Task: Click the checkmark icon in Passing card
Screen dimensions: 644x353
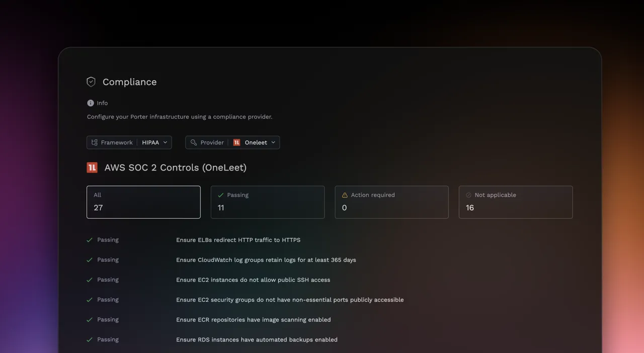Action: pos(220,195)
